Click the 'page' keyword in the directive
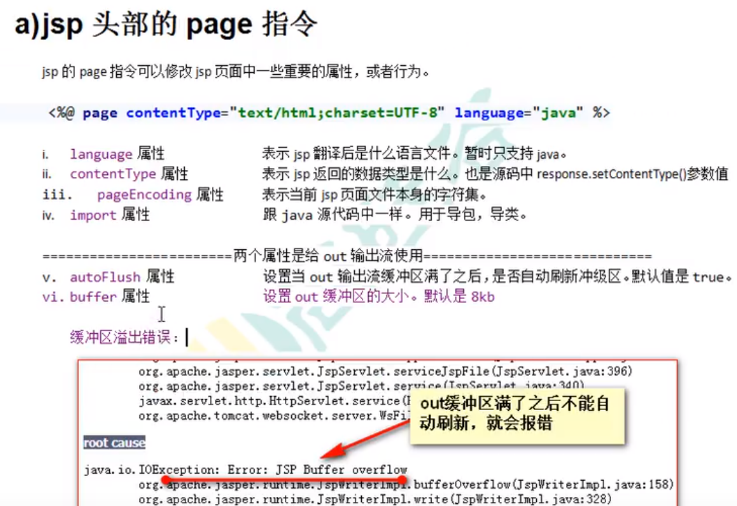The width and height of the screenshot is (737, 506). 100,114
